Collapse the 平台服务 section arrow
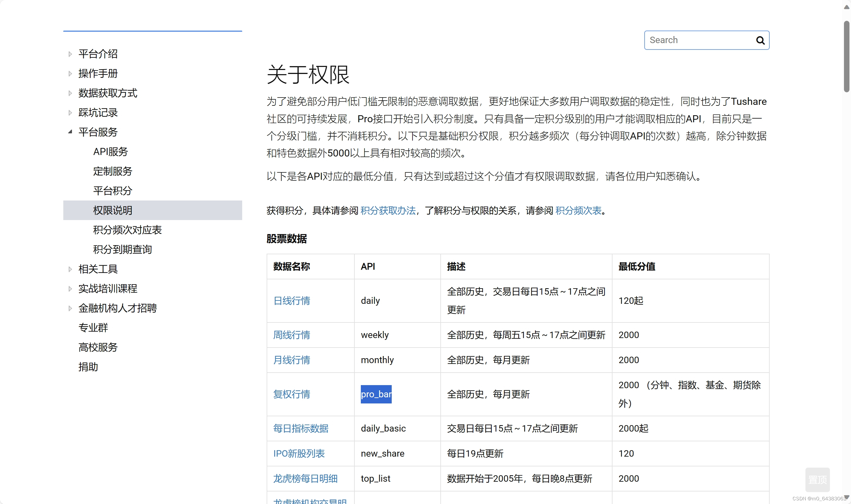Image resolution: width=851 pixels, height=504 pixels. click(x=70, y=132)
